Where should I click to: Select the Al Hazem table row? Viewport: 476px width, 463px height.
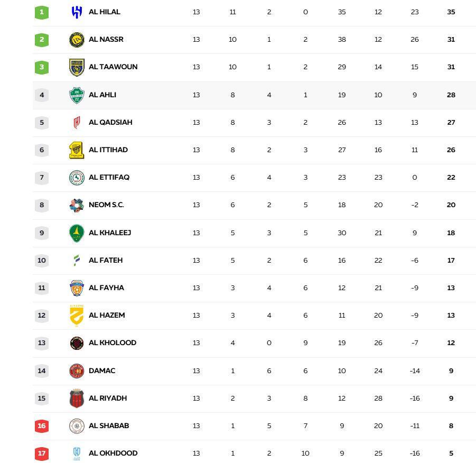pyautogui.click(x=238, y=315)
